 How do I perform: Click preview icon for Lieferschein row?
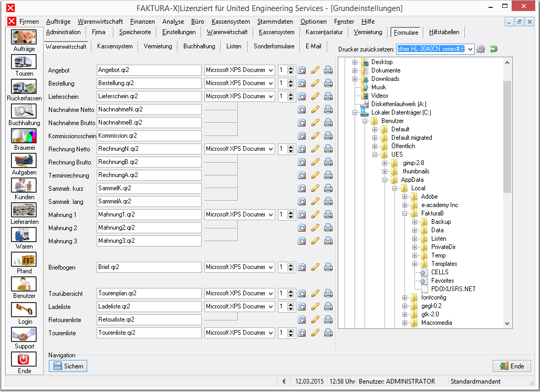click(302, 97)
